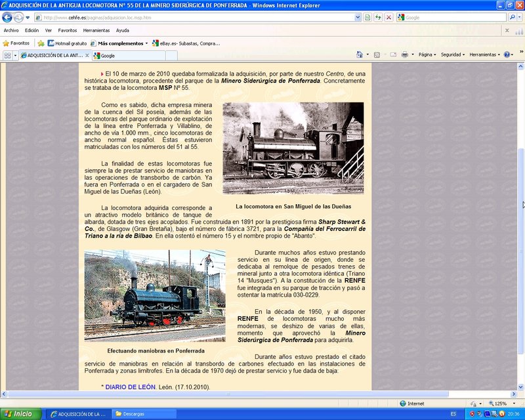Open the Favoritos menu in the menu bar
525x420 pixels.
68,30
